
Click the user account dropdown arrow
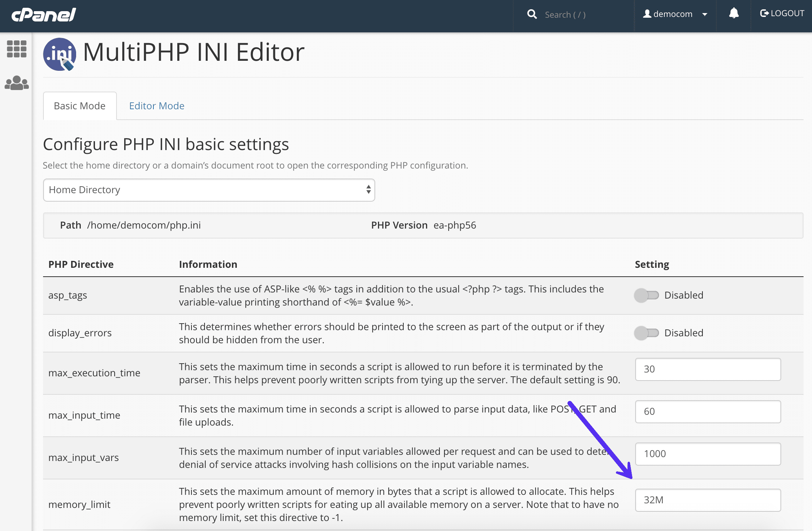(x=705, y=15)
